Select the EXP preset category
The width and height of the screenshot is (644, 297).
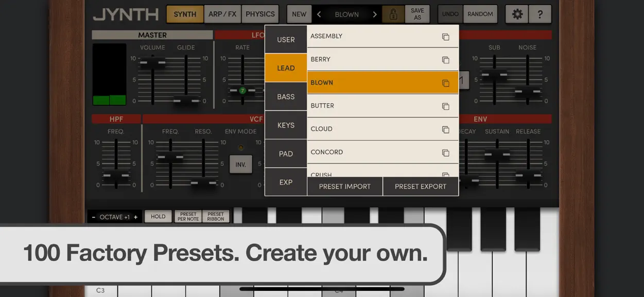(x=286, y=182)
